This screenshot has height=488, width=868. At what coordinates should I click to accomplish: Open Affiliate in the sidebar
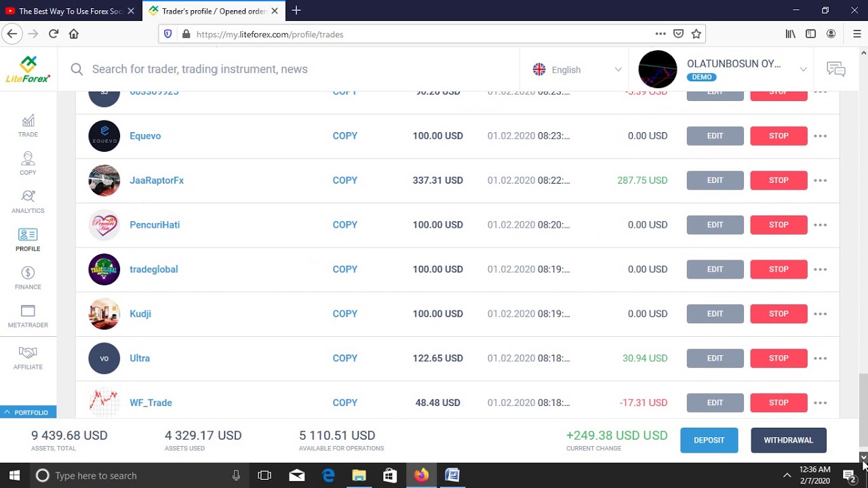[x=28, y=359]
